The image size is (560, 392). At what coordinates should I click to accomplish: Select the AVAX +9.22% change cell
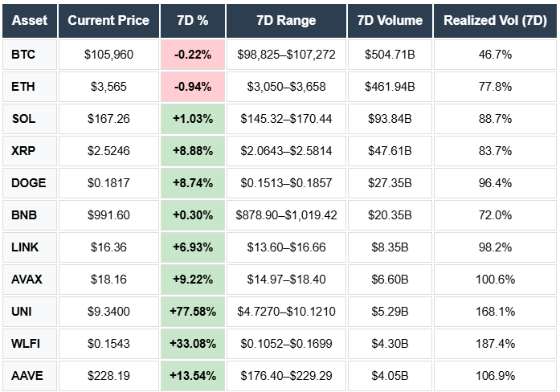[192, 279]
